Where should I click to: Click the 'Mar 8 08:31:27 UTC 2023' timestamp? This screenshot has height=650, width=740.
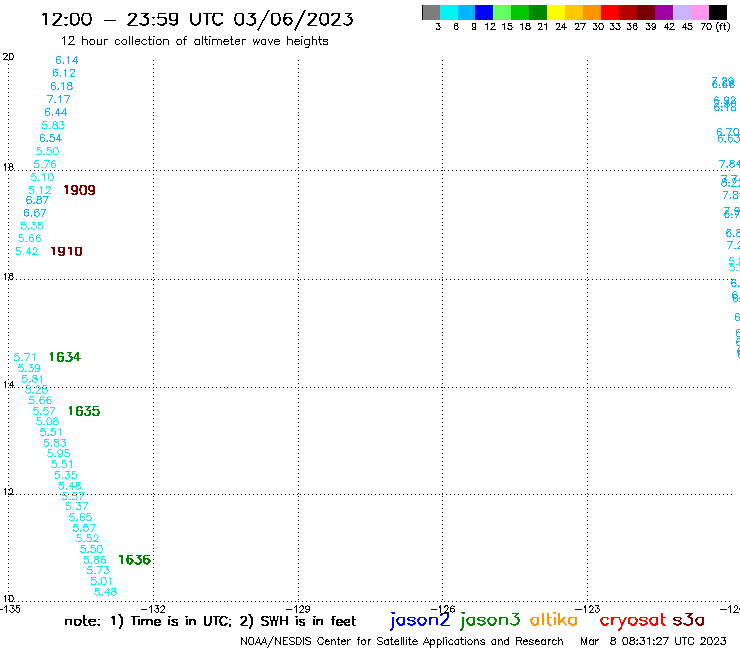pyautogui.click(x=653, y=641)
